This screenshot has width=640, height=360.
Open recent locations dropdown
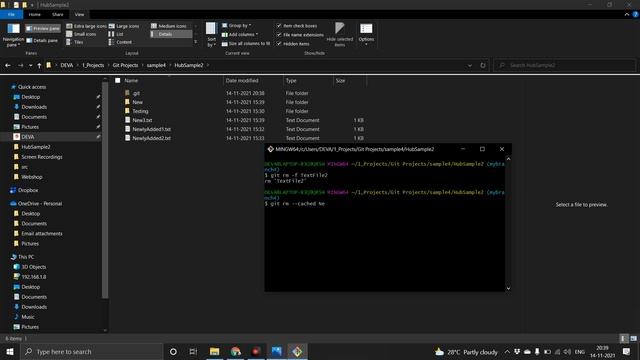(x=31, y=65)
